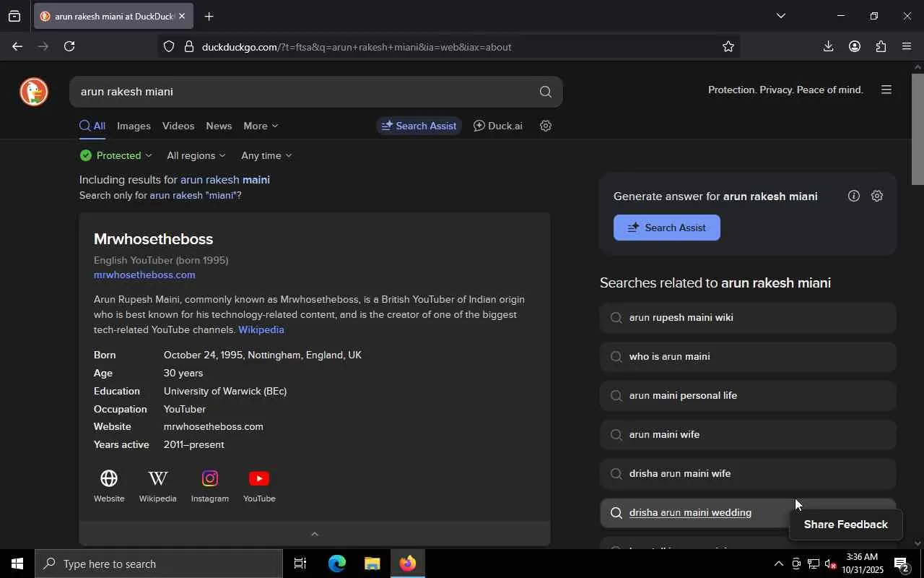Open the Firefox extensions panel

[x=881, y=47]
